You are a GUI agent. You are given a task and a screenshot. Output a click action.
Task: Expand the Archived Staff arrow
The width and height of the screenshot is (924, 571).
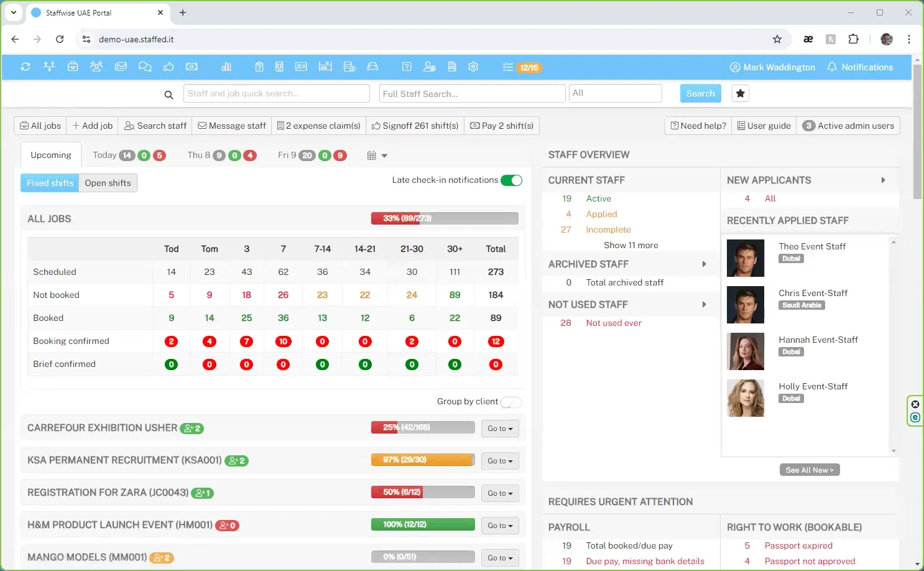point(704,264)
